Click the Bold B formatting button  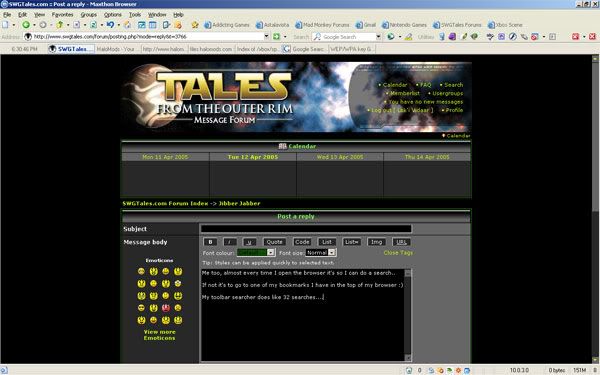pos(210,242)
